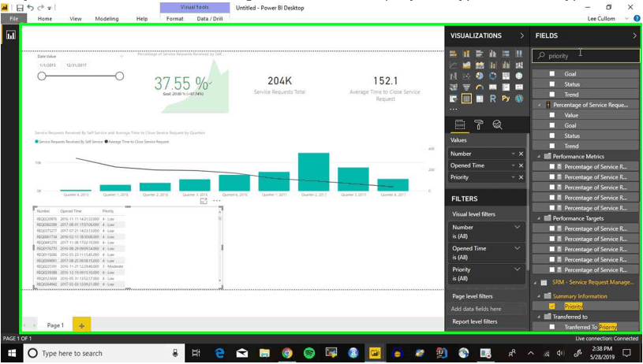Select the Clustered column chart visualization
643x364 pixels.
coord(492,54)
